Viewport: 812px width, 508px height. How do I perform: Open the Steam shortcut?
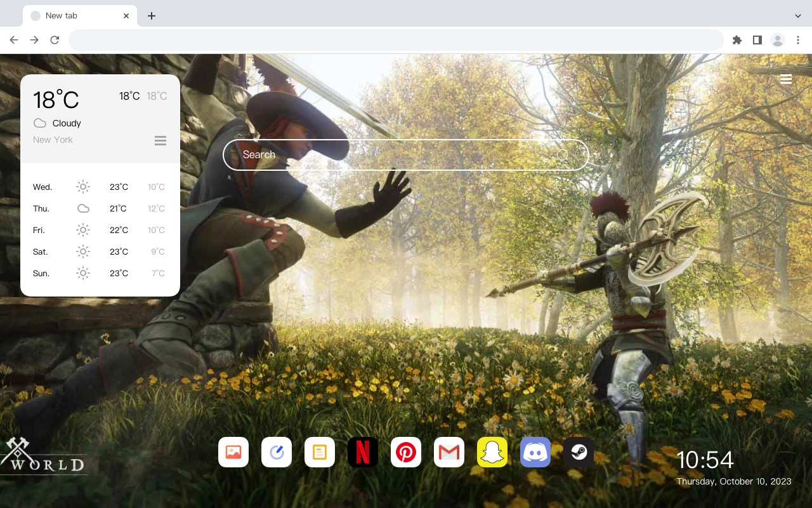[579, 452]
